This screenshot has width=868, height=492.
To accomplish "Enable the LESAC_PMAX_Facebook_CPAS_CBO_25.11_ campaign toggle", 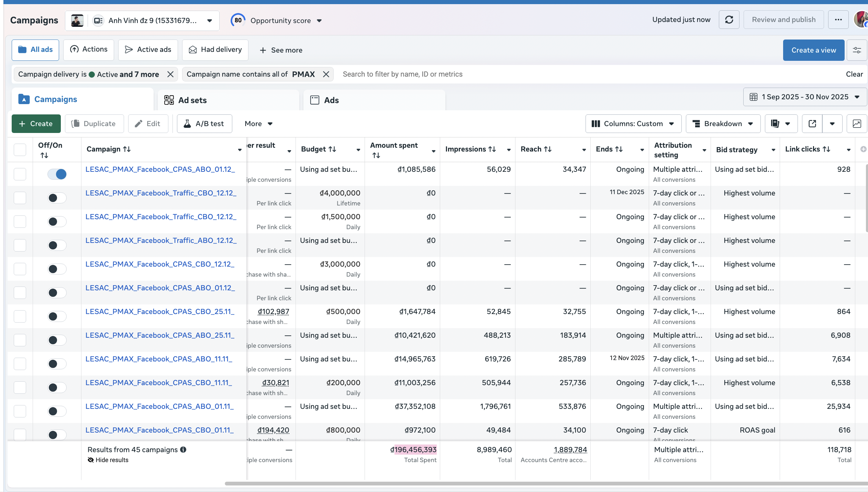I will click(57, 316).
